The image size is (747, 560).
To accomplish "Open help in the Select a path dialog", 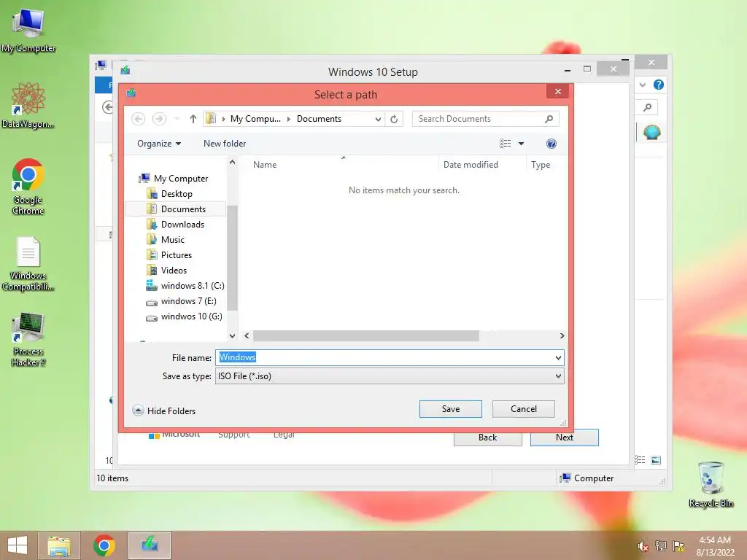I will pyautogui.click(x=551, y=144).
